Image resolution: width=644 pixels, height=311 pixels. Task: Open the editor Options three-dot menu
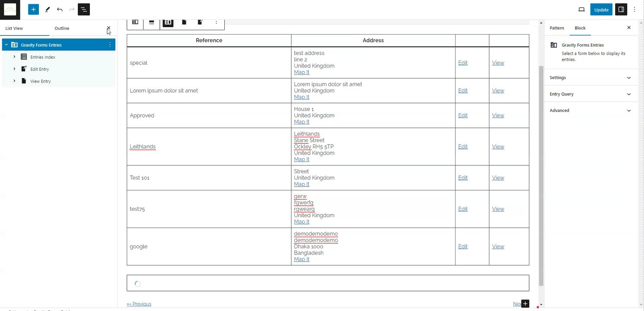click(x=634, y=10)
